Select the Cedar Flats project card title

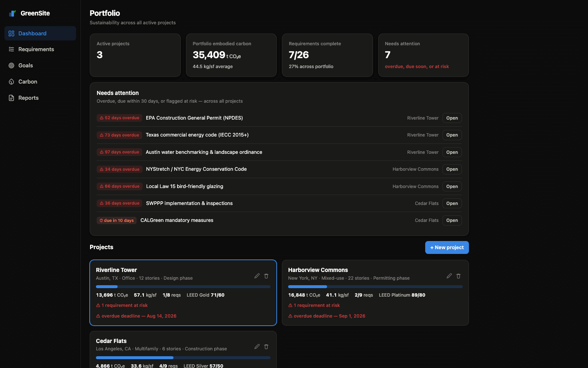tap(111, 341)
